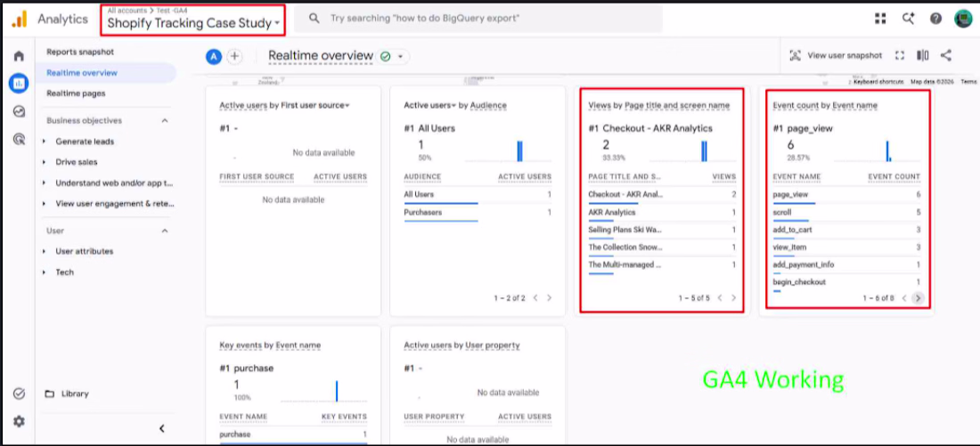Click View user snapshot button
980x446 pixels.
pyautogui.click(x=836, y=55)
